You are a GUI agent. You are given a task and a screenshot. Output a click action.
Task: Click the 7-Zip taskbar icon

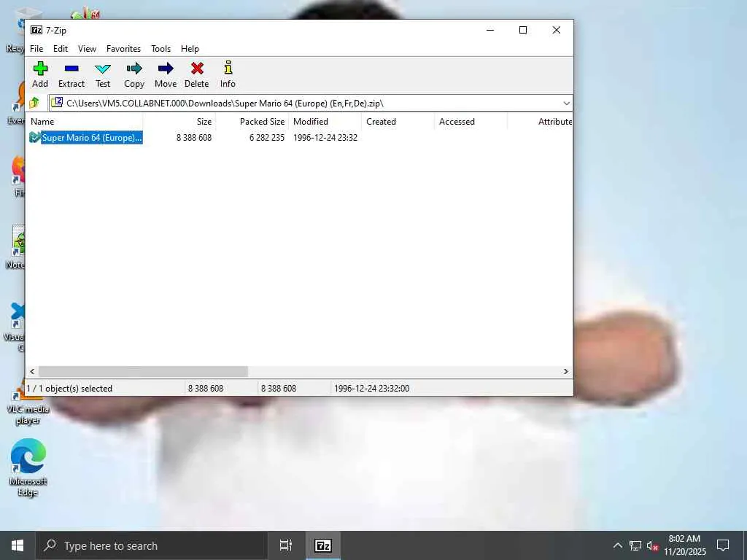click(323, 545)
